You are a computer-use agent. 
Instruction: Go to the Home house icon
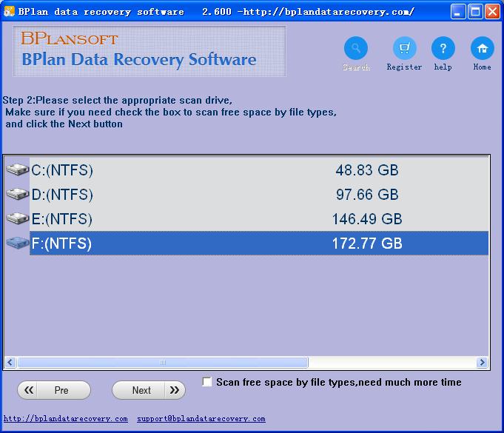(x=482, y=48)
